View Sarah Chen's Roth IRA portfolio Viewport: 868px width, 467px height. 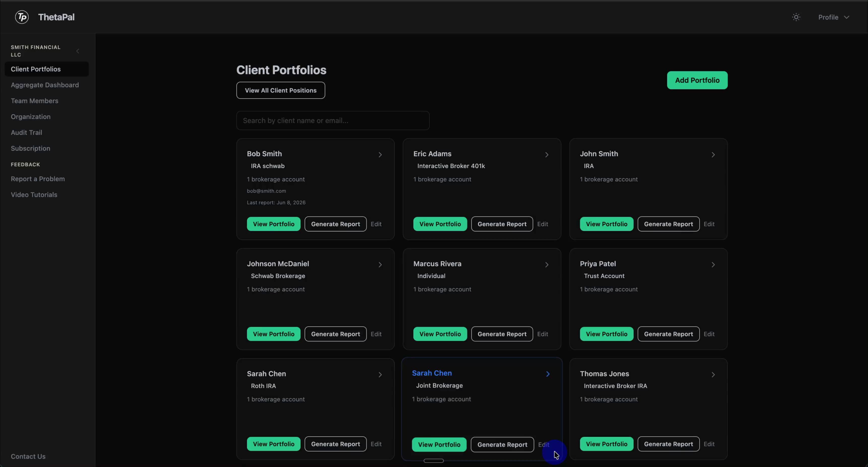tap(274, 444)
